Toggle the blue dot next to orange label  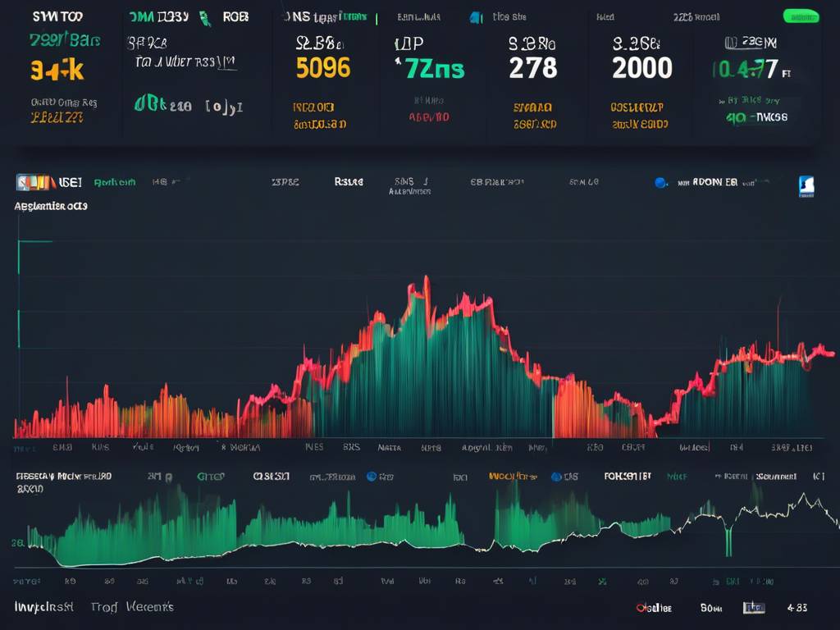coord(556,477)
